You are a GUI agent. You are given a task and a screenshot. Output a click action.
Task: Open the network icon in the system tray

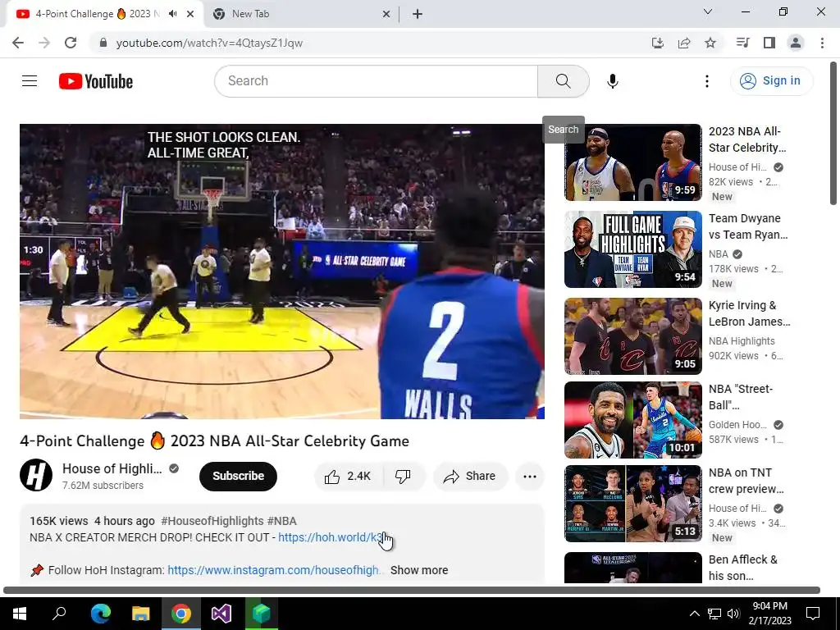714,614
